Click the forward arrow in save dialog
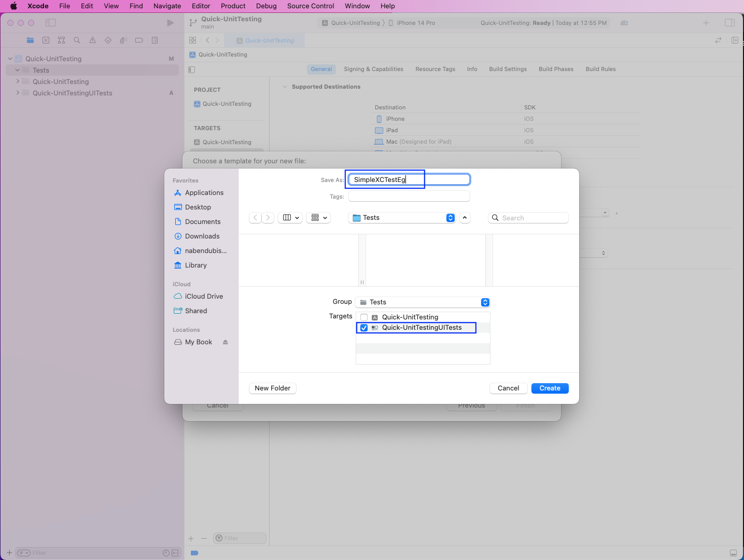Image resolution: width=744 pixels, height=560 pixels. [x=268, y=218]
